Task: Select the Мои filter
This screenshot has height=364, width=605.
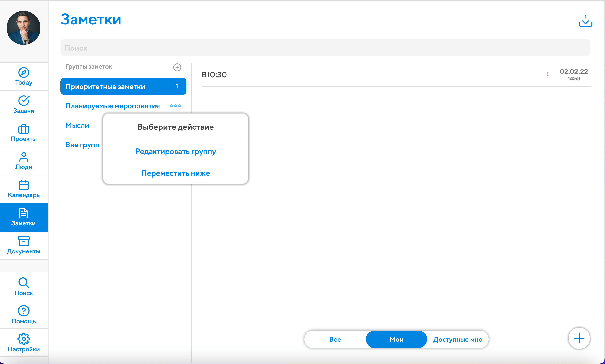Action: [x=396, y=339]
